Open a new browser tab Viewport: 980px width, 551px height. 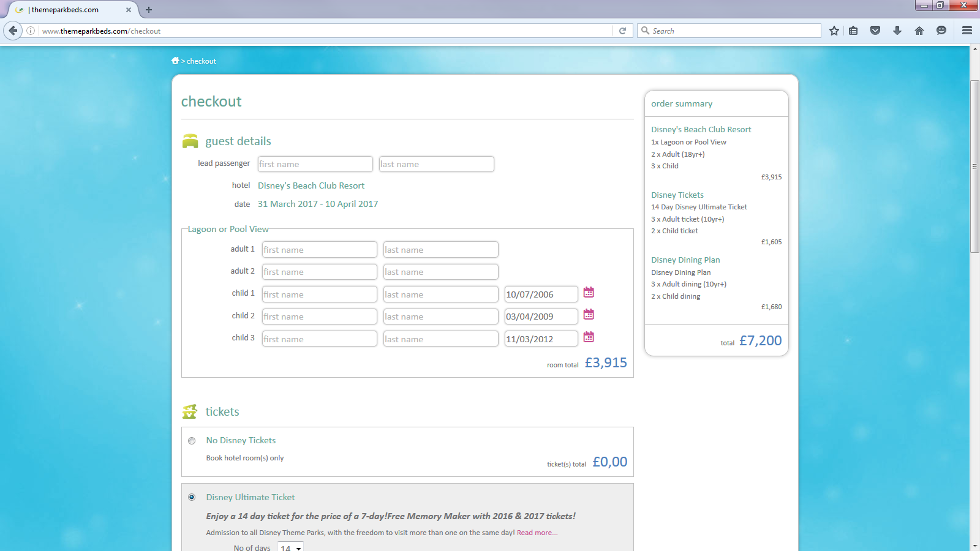pyautogui.click(x=149, y=10)
